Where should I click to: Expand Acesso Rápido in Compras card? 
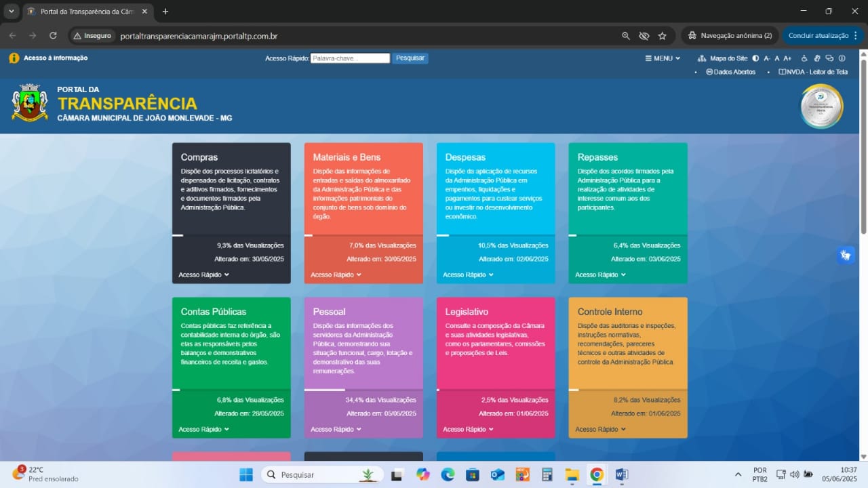pos(203,274)
